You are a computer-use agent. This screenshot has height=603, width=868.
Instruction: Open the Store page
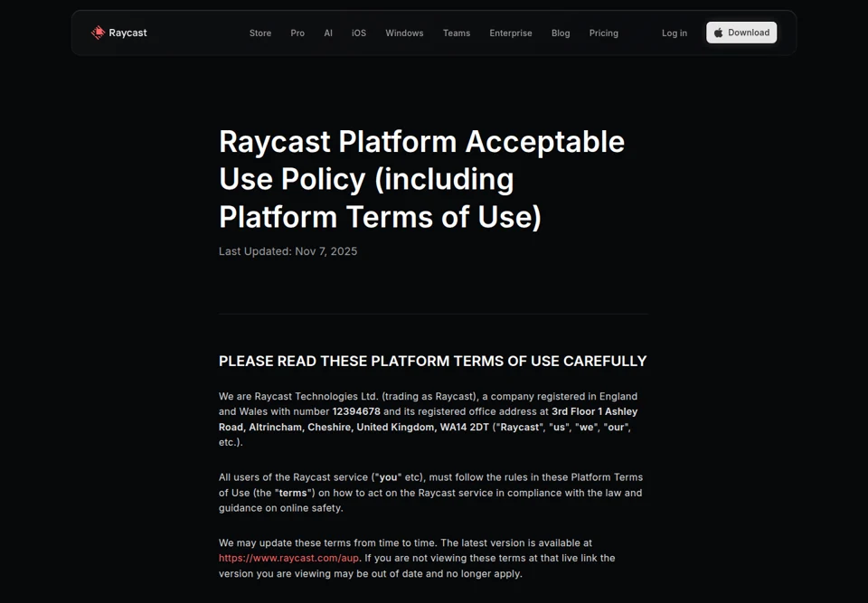click(x=260, y=33)
